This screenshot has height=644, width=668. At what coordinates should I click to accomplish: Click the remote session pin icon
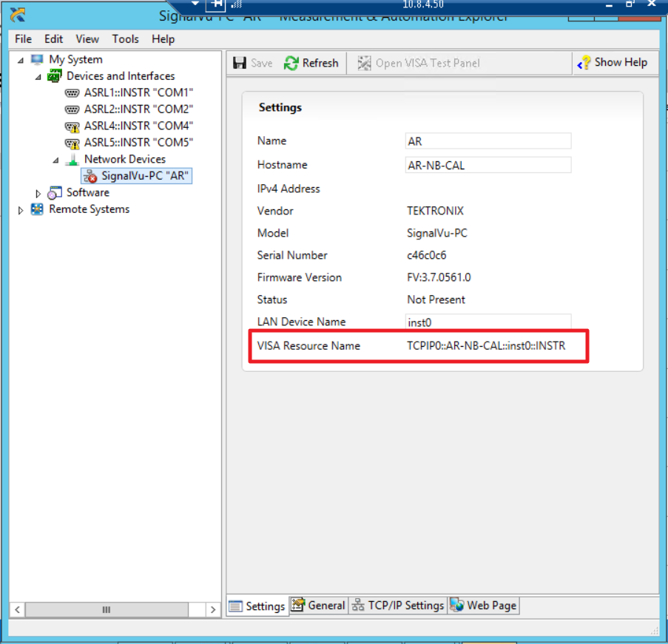click(216, 4)
